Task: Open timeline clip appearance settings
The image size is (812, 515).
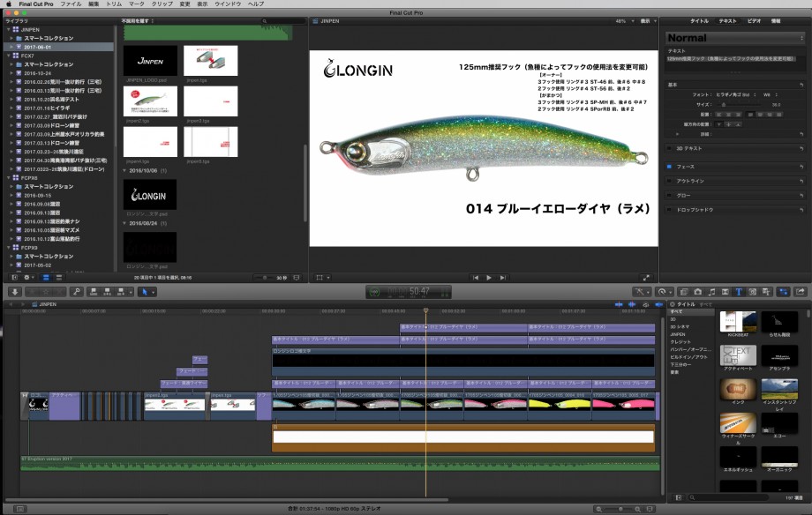Action: click(x=650, y=509)
